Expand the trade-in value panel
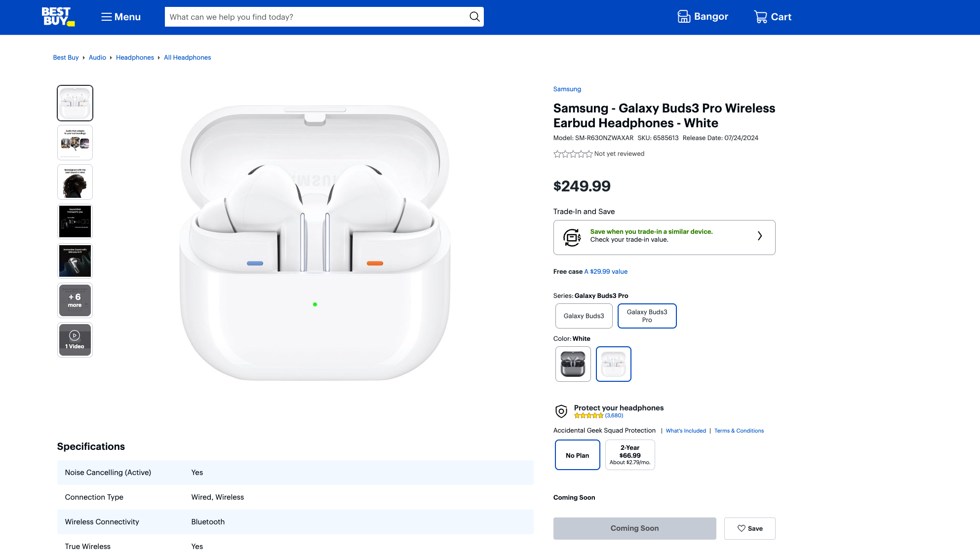The image size is (980, 551). pos(759,237)
